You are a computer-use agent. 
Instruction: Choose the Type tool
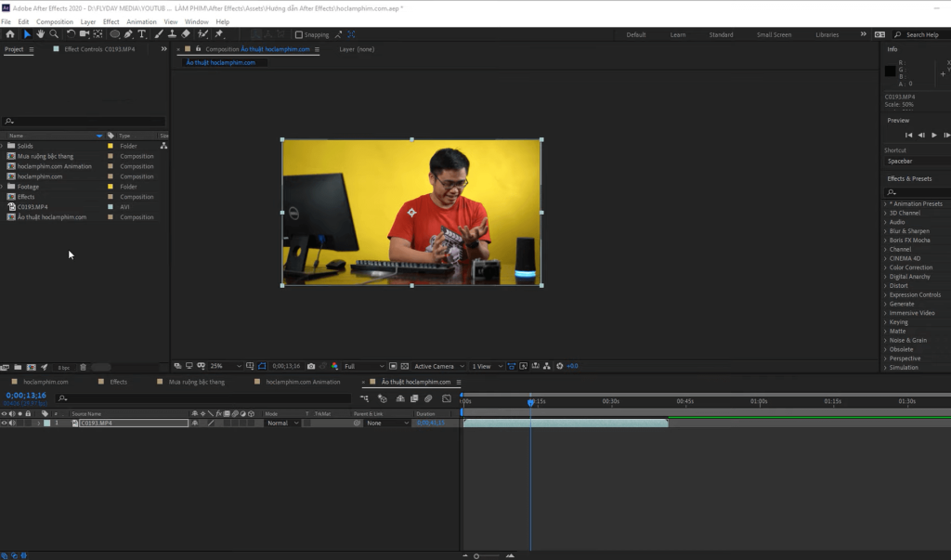[141, 32]
